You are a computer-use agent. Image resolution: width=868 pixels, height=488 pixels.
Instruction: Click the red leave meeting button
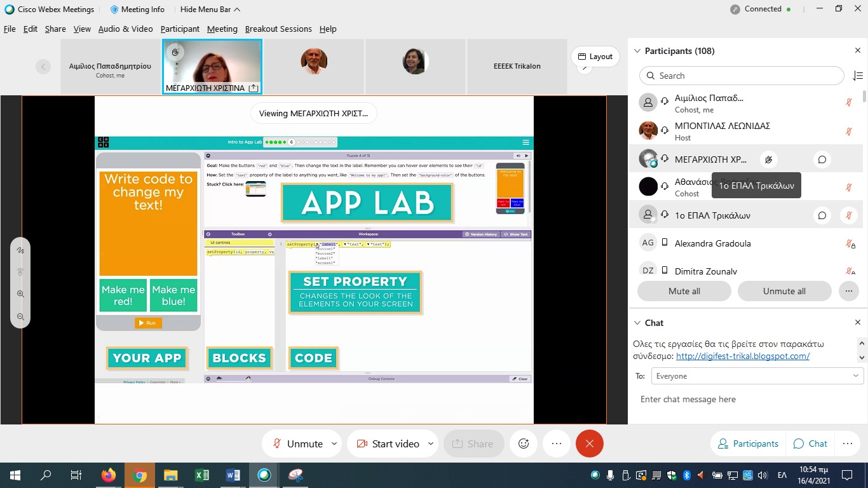(590, 444)
